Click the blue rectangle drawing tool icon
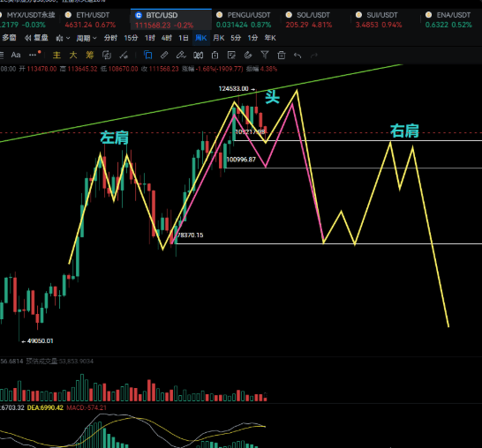The width and height of the screenshot is (482, 448). (148, 55)
